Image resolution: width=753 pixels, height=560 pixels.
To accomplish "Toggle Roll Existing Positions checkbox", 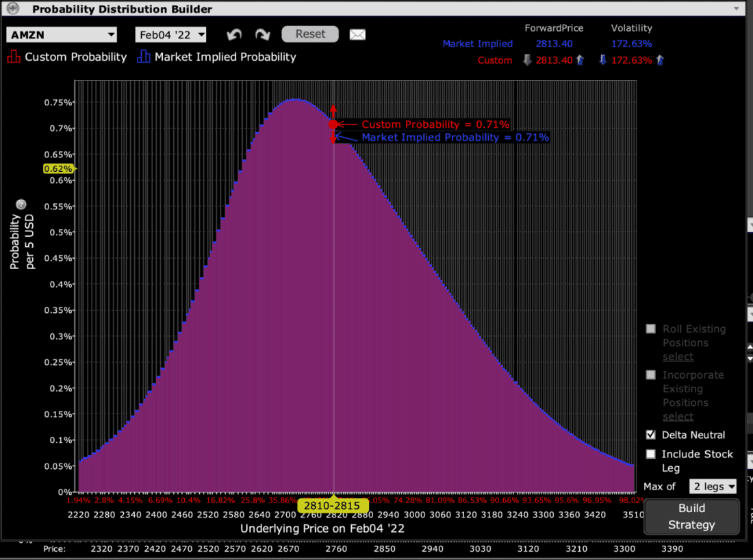I will [x=651, y=329].
